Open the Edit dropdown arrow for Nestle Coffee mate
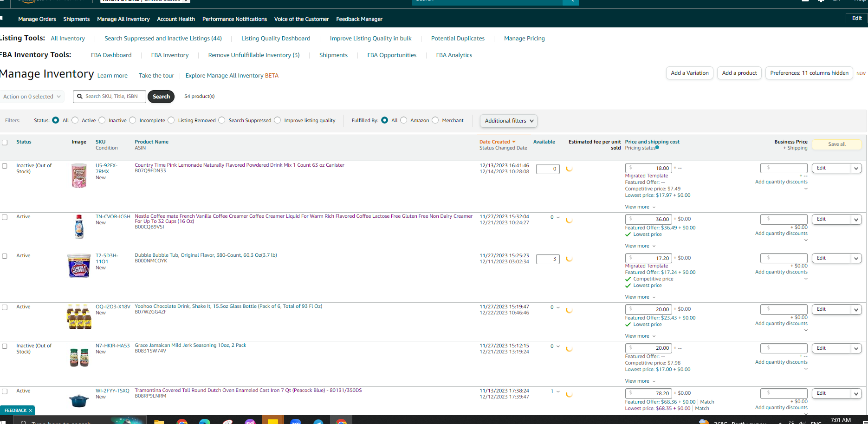The width and height of the screenshot is (868, 424). 856,219
